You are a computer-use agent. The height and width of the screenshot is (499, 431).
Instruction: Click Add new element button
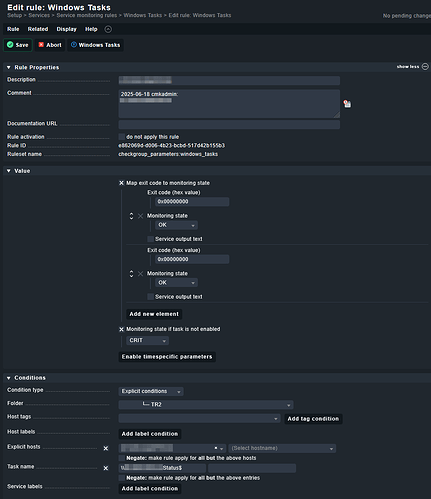click(x=154, y=314)
